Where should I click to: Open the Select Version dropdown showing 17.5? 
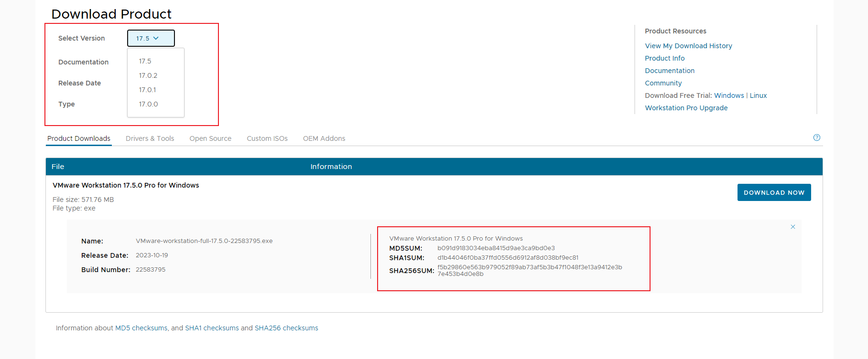(151, 38)
